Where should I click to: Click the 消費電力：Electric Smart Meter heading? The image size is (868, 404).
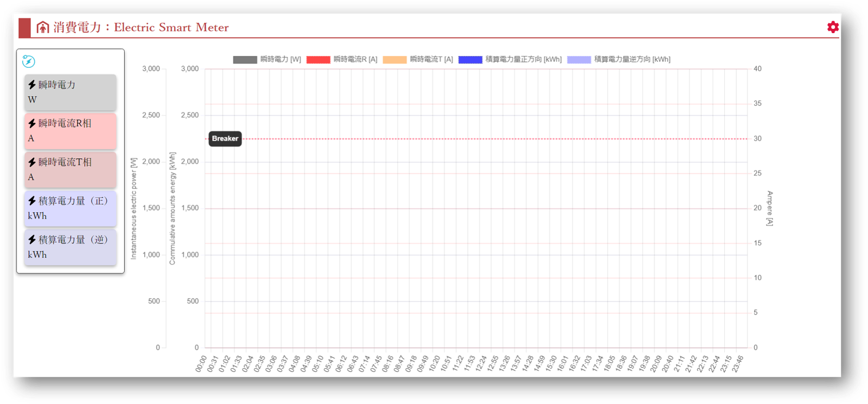[141, 27]
